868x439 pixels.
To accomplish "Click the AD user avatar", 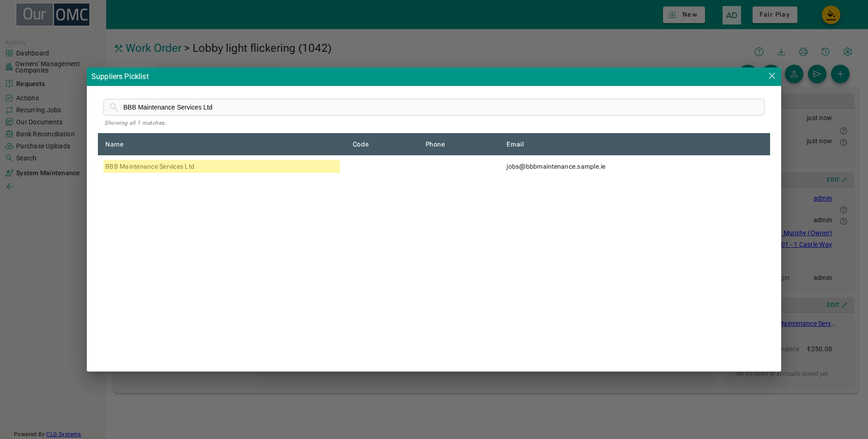I will pos(731,15).
